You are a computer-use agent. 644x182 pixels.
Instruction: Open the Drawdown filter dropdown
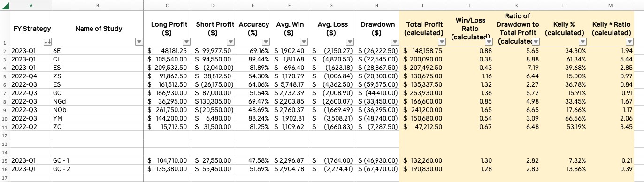coord(394,42)
